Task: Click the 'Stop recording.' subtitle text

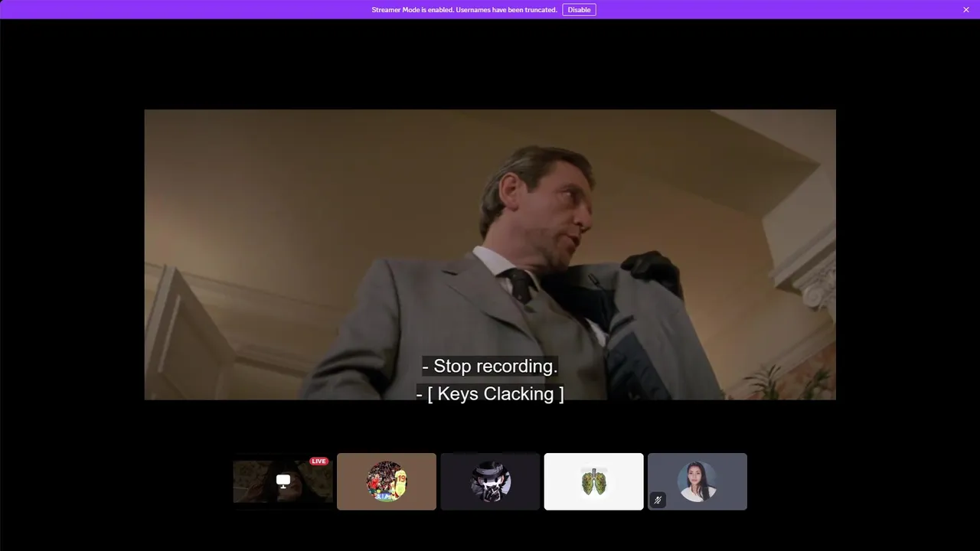Action: coord(490,366)
